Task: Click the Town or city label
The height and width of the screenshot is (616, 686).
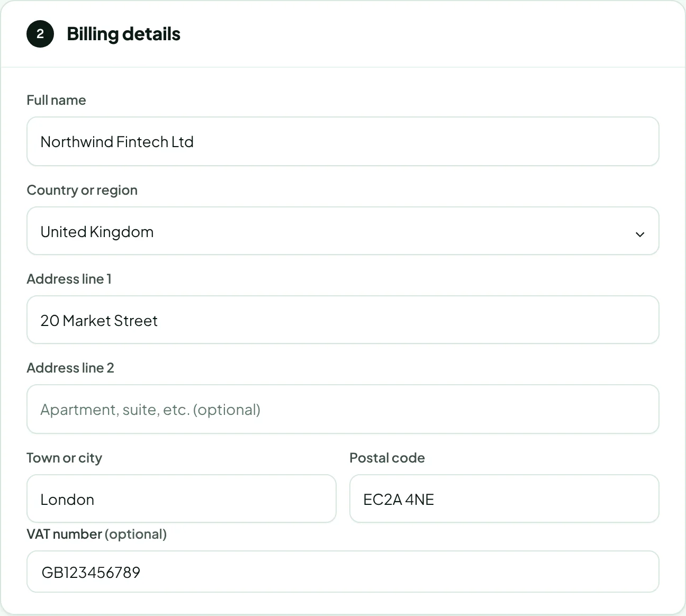Action: coord(64,458)
